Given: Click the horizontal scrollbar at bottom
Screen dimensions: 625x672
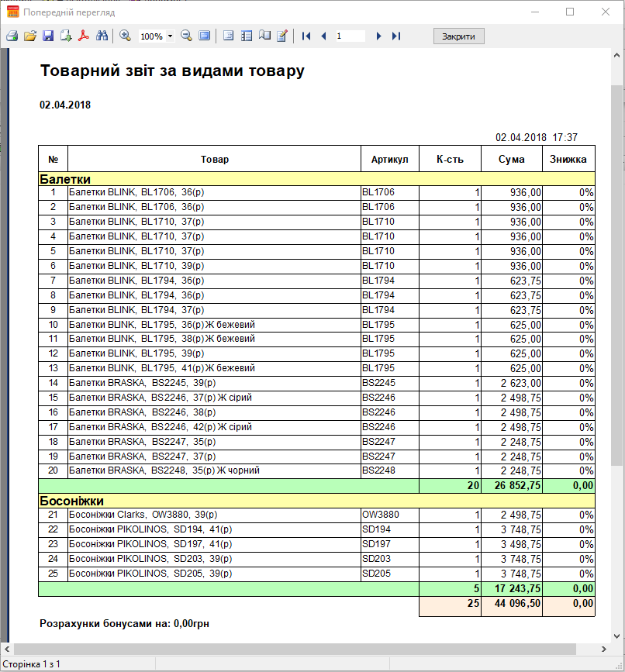Looking at the screenshot, I should [310, 648].
